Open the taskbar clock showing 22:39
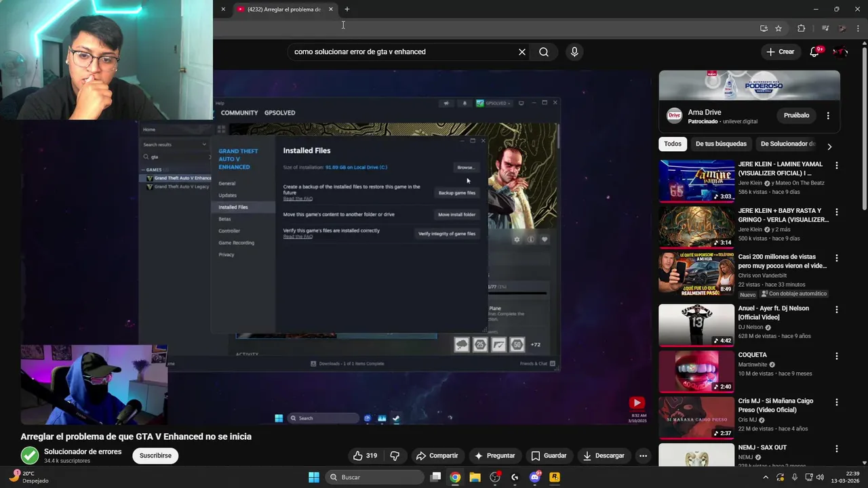868x488 pixels. (x=846, y=477)
